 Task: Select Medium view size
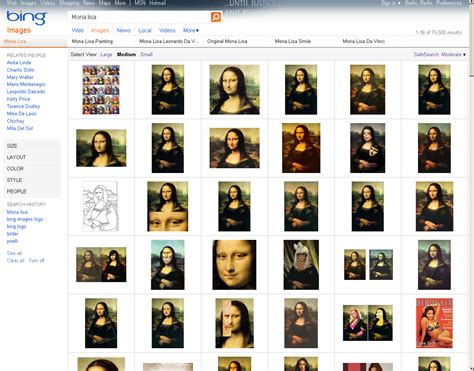(x=126, y=54)
